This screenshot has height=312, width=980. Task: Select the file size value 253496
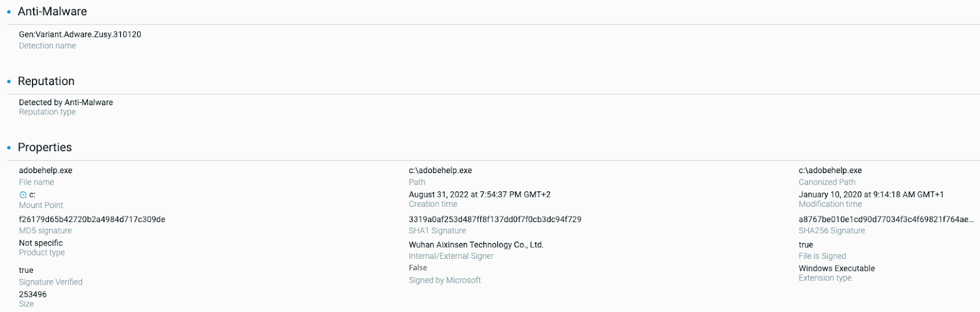[x=33, y=294]
